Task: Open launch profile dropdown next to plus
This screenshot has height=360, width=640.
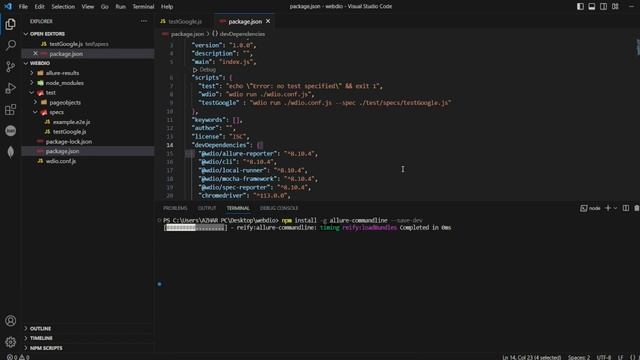Action: coord(615,208)
